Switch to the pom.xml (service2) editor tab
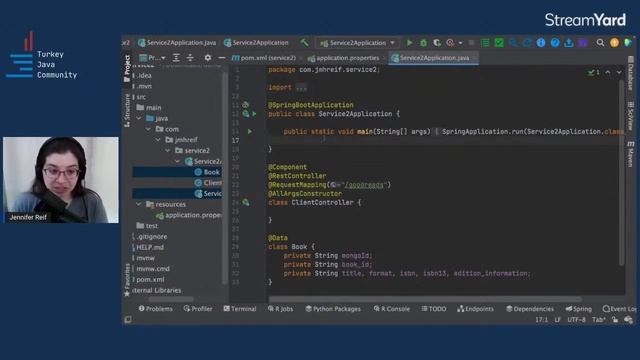 (x=264, y=58)
